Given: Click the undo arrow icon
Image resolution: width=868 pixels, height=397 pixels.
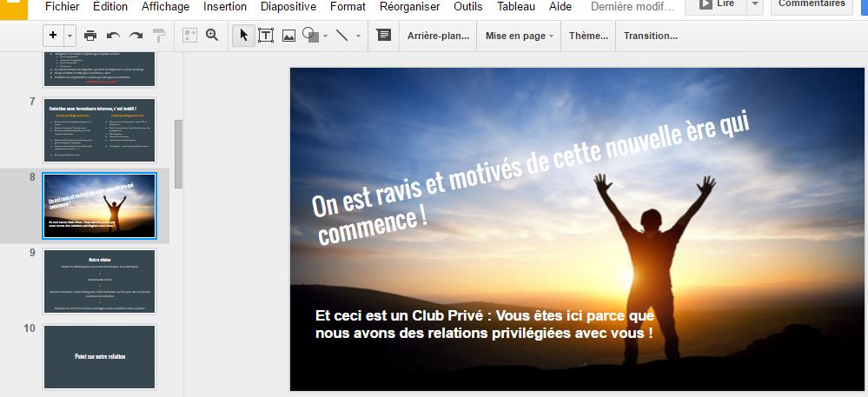Looking at the screenshot, I should [113, 36].
